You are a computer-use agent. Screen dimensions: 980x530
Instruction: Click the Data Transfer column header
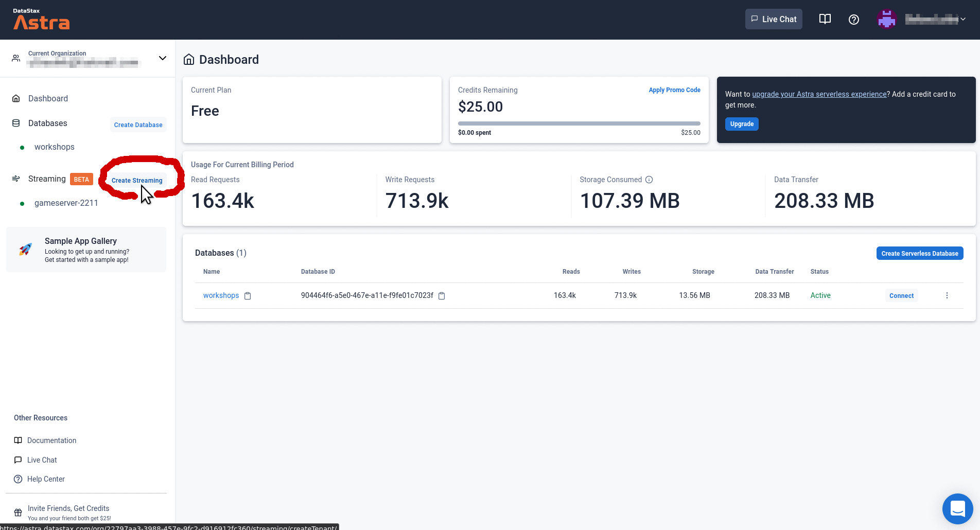tap(775, 272)
